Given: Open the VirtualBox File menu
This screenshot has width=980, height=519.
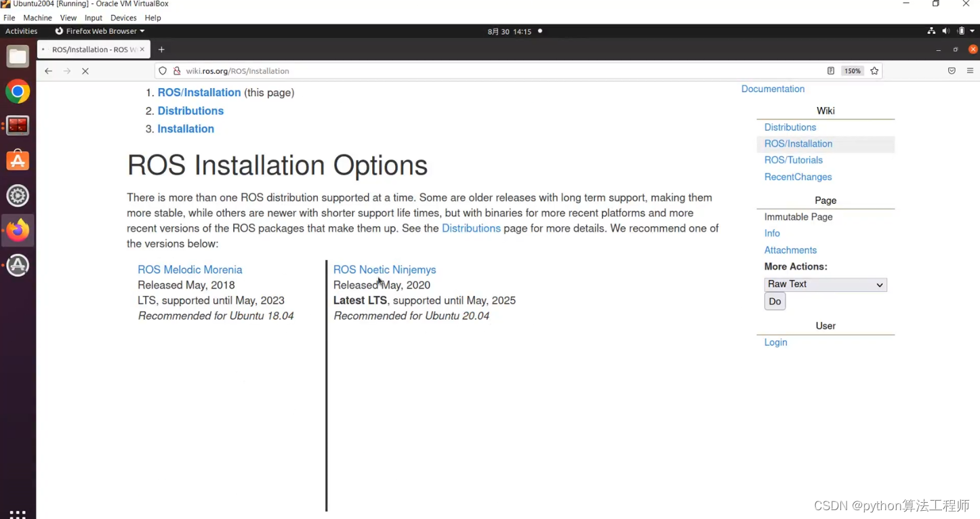Looking at the screenshot, I should (x=9, y=18).
